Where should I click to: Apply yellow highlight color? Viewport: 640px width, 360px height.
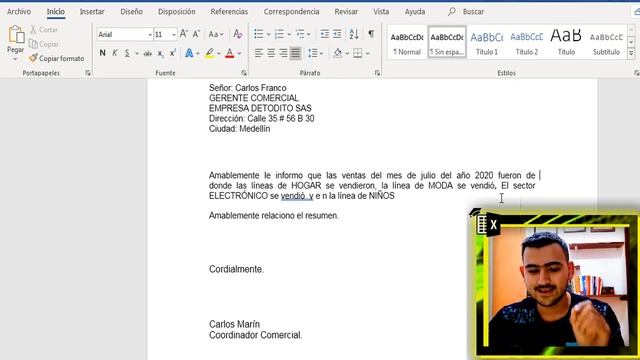[210, 53]
